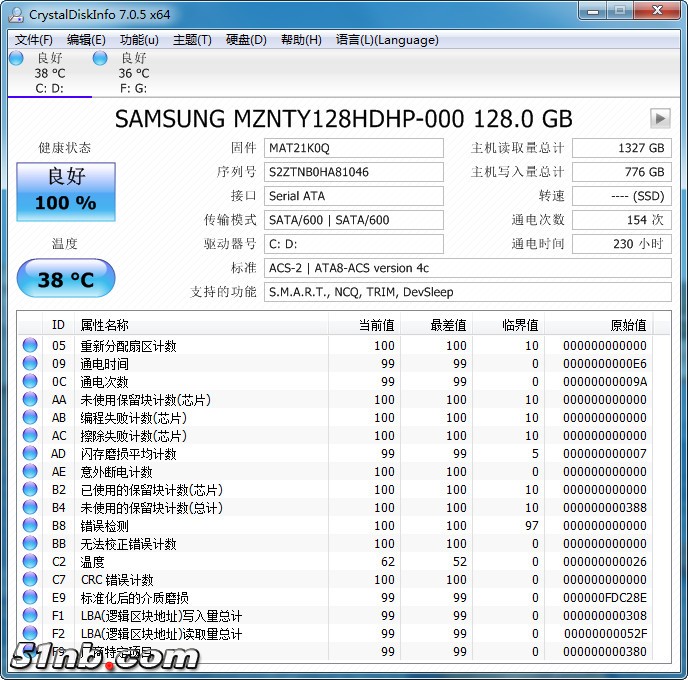
Task: Click the firmware field MAT21K0Q
Action: point(354,148)
